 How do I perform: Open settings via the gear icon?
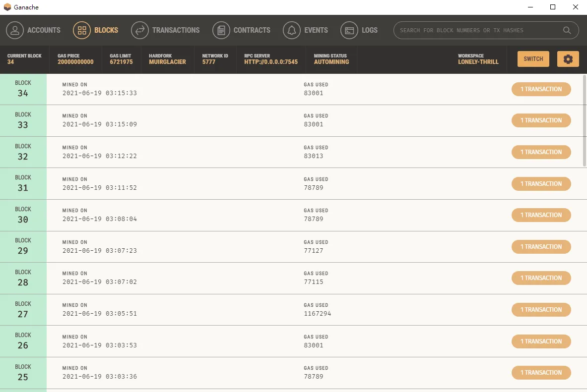pos(568,59)
